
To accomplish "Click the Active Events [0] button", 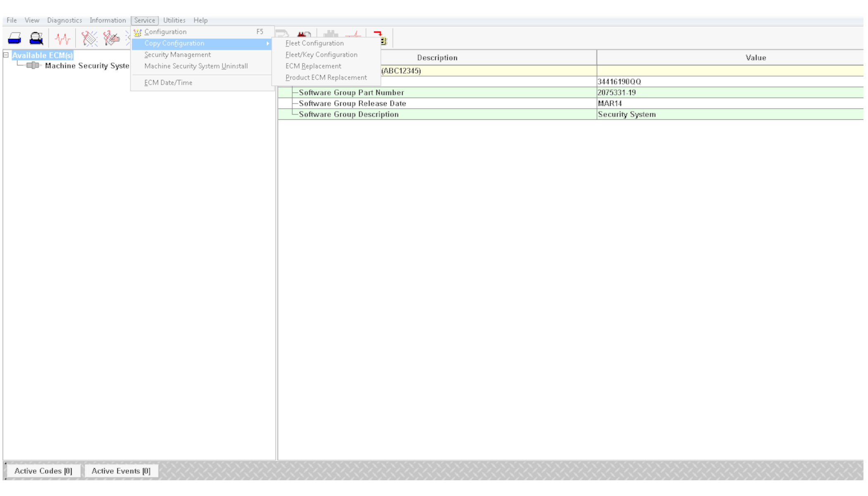I will [x=121, y=471].
